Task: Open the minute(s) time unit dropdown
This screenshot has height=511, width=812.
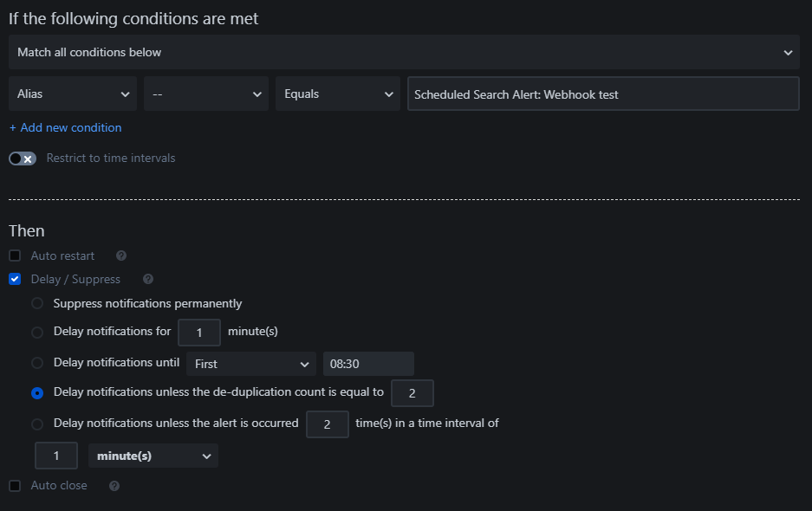Action: (x=153, y=456)
